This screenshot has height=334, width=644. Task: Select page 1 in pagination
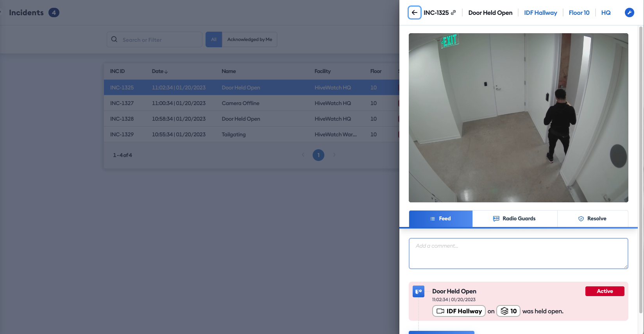[318, 155]
